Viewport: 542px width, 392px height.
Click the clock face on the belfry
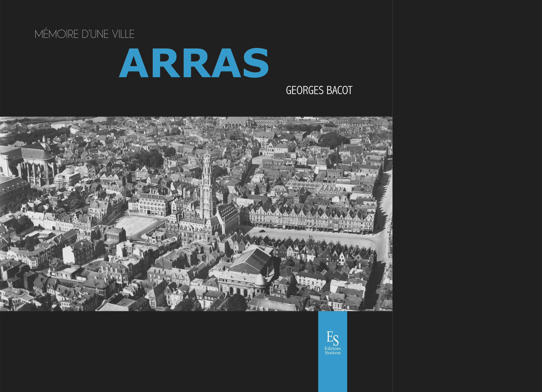point(206,181)
